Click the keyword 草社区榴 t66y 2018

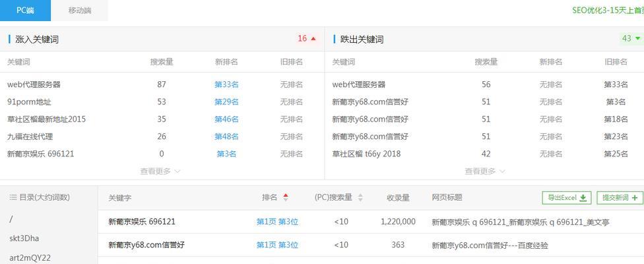pyautogui.click(x=366, y=154)
